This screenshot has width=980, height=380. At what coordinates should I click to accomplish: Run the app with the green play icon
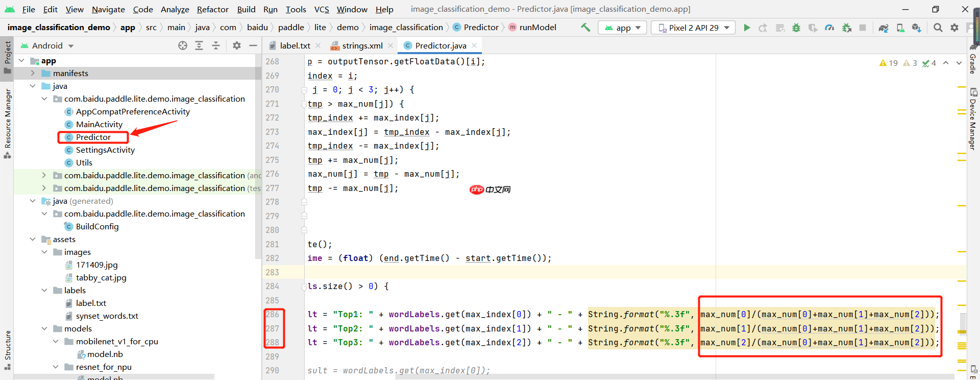[x=747, y=28]
